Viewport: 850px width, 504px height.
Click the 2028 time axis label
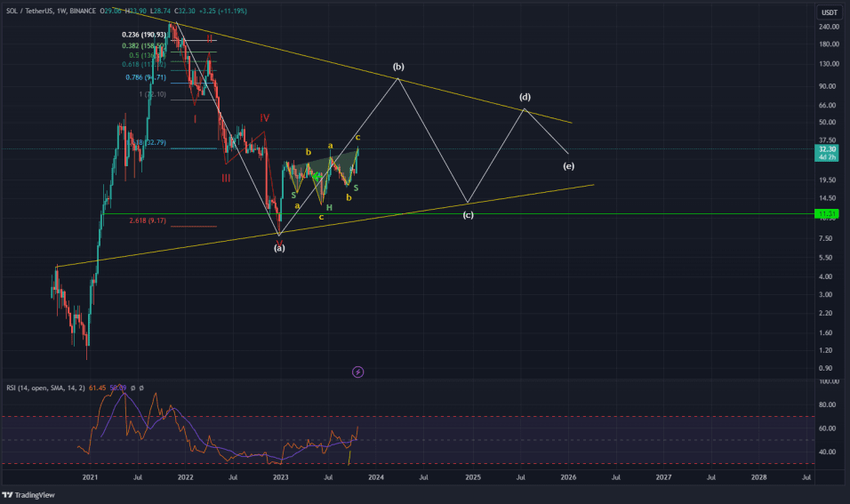(x=759, y=477)
